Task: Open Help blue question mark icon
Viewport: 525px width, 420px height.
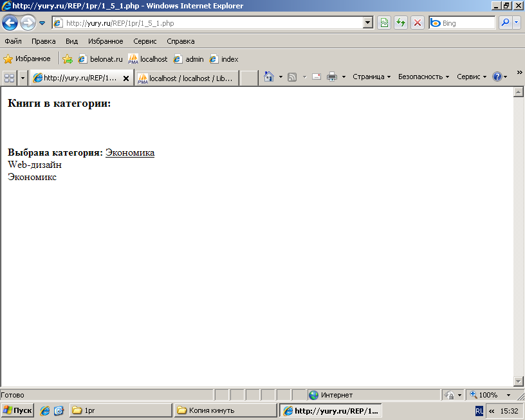Action: pos(497,77)
